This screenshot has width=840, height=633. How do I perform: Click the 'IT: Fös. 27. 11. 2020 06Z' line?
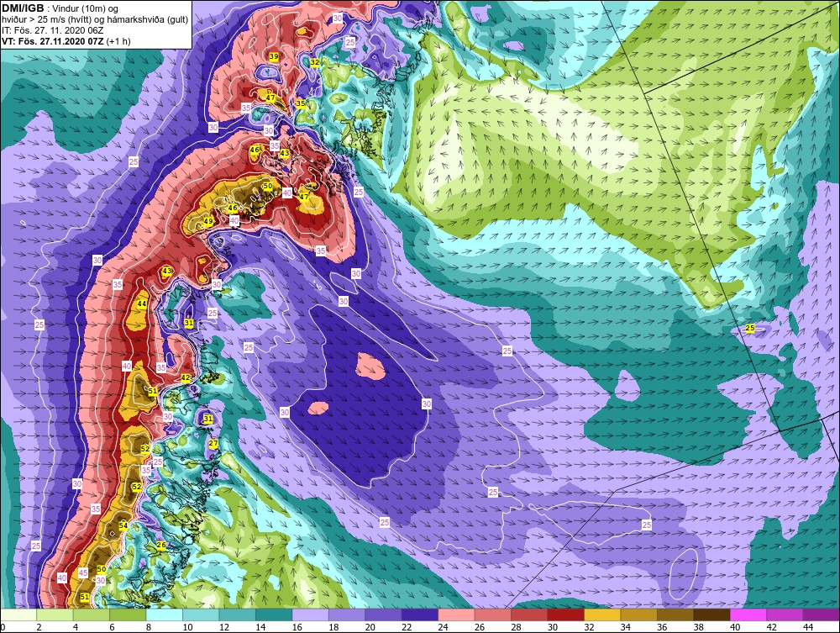52,30
